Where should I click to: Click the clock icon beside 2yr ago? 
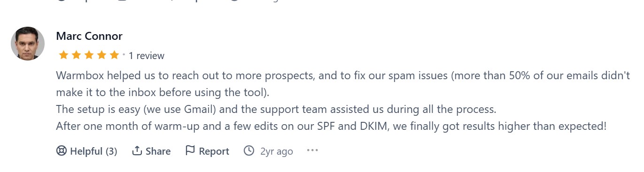pos(249,151)
